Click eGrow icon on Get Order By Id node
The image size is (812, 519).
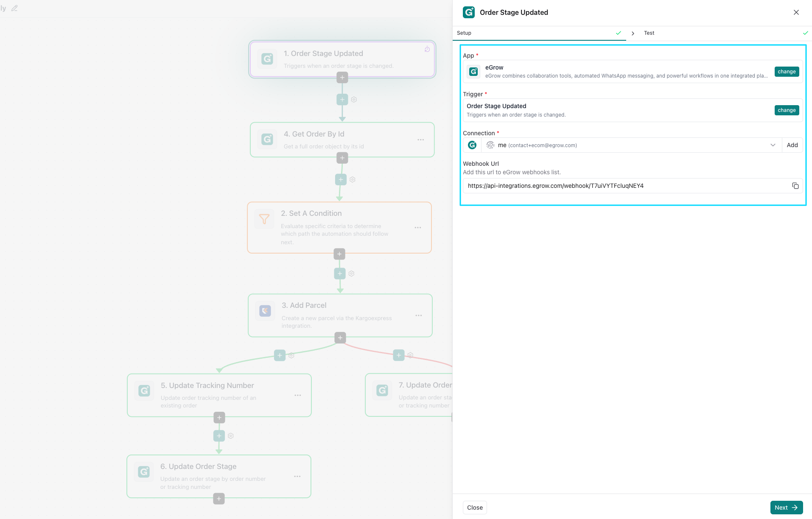click(x=267, y=139)
